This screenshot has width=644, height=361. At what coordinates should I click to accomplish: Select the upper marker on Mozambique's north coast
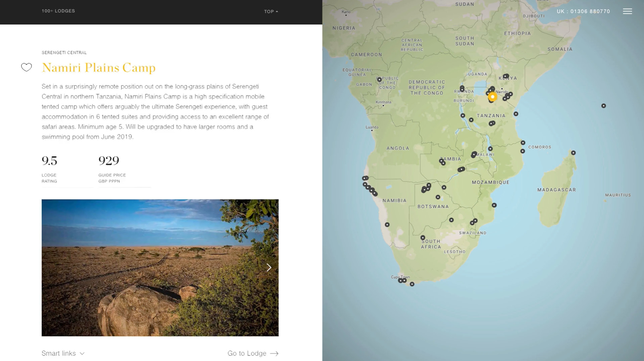523,143
